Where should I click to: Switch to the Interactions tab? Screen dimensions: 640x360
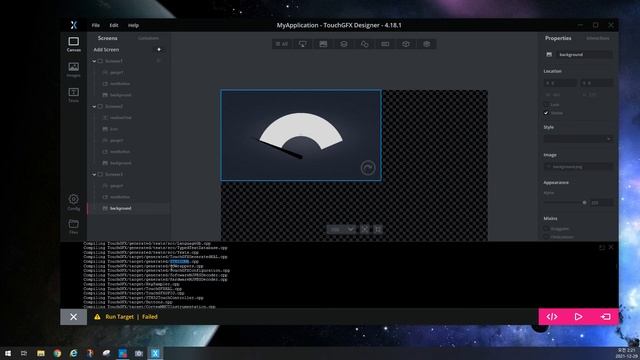coord(598,38)
